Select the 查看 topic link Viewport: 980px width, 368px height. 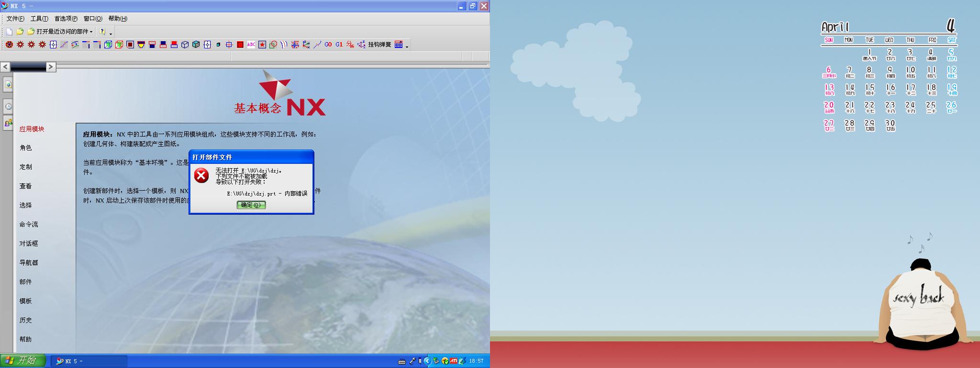click(x=25, y=186)
